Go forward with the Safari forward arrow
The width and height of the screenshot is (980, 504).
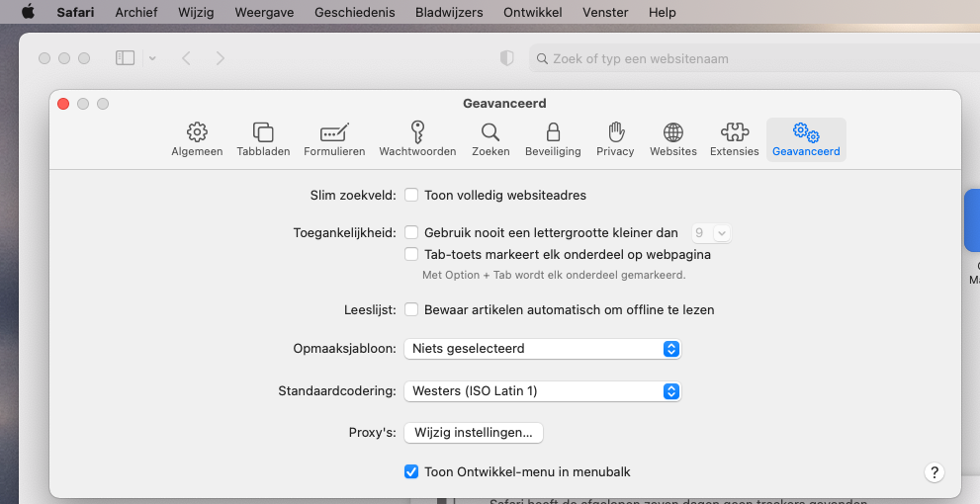click(x=220, y=58)
